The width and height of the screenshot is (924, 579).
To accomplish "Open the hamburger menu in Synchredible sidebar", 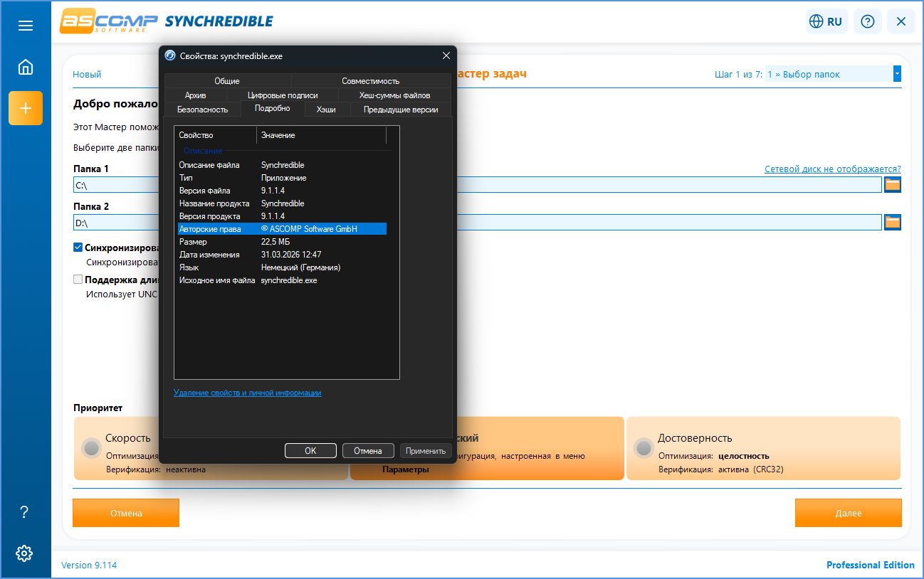I will [26, 26].
